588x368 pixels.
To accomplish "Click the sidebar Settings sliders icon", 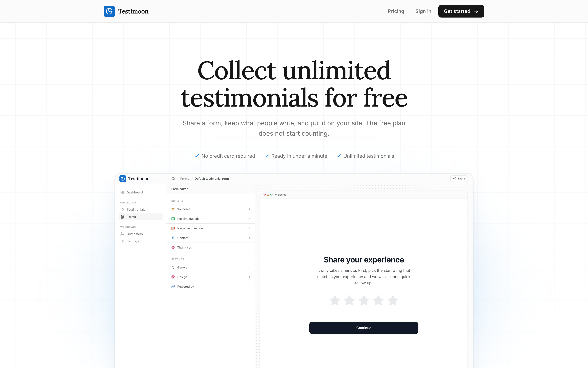I will click(122, 241).
